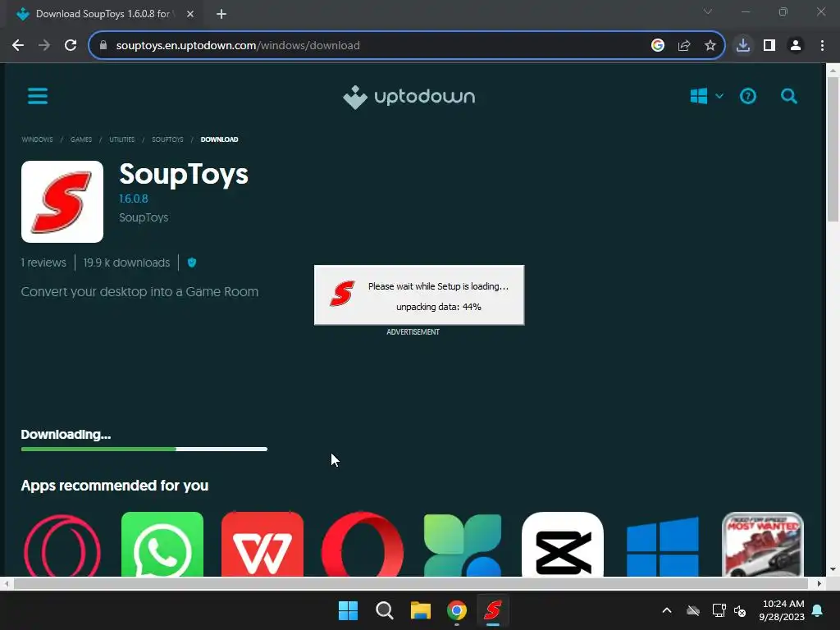The height and width of the screenshot is (630, 840).
Task: Open the tab search chevron
Action: point(708,11)
